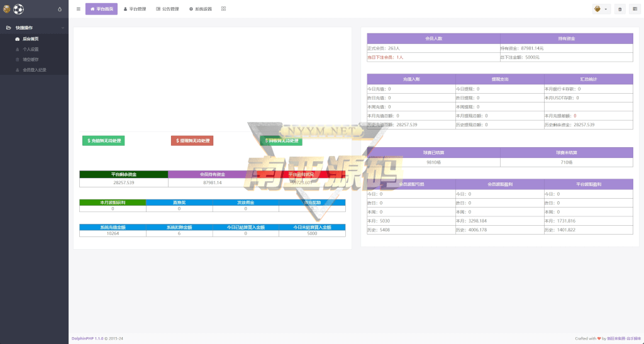The image size is (644, 344).
Task: Toggle the sidebar with the hamburger icon
Action: [78, 9]
